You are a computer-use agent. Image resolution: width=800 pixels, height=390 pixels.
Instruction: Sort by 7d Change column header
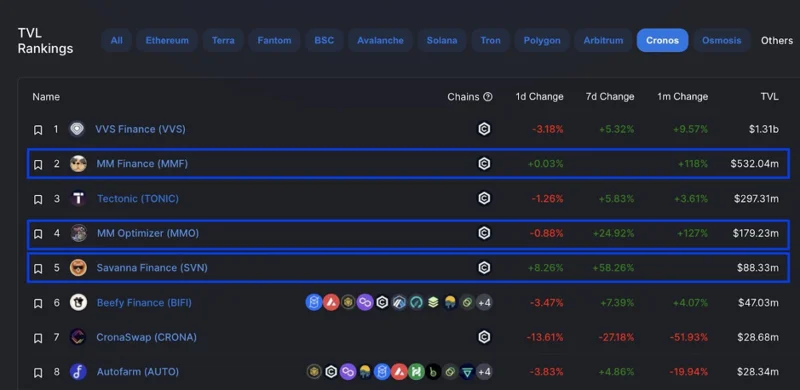pos(610,96)
